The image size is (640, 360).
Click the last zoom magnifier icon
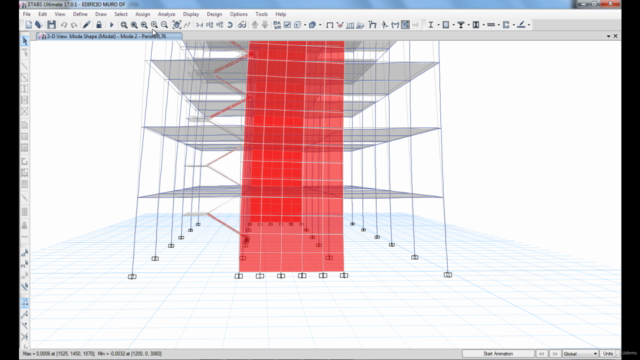[164, 25]
